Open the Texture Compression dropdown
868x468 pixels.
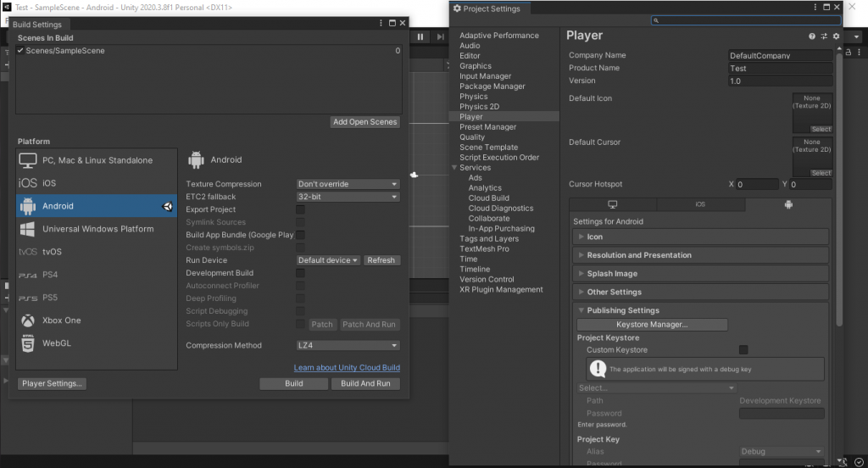click(348, 184)
